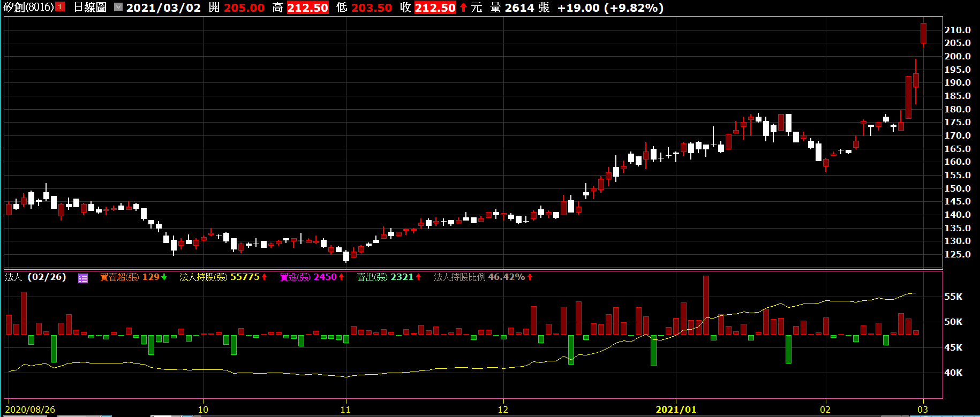Click the red '1' badge beside 矽創(8016)

point(60,7)
